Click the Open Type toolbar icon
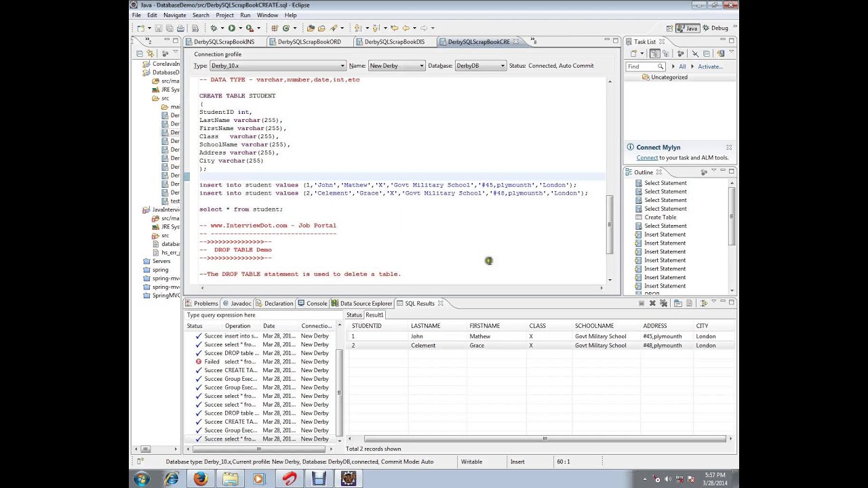This screenshot has height=488, width=868. coord(311,28)
